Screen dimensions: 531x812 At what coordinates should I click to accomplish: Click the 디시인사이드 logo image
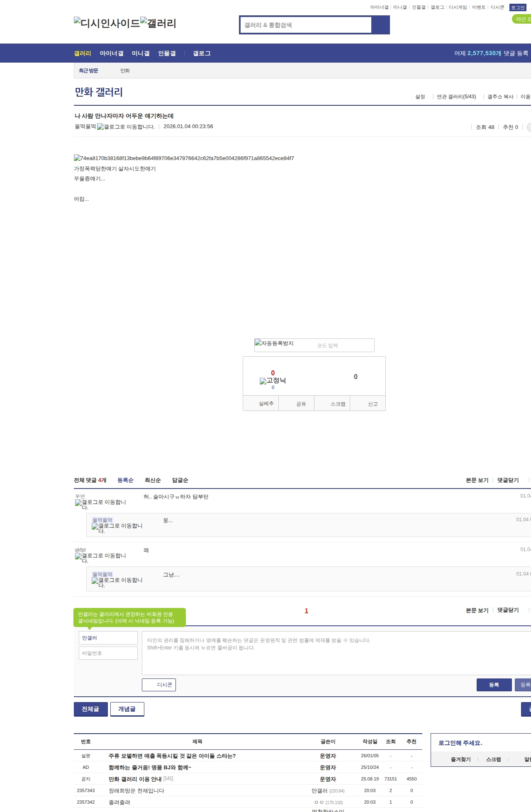pos(107,23)
